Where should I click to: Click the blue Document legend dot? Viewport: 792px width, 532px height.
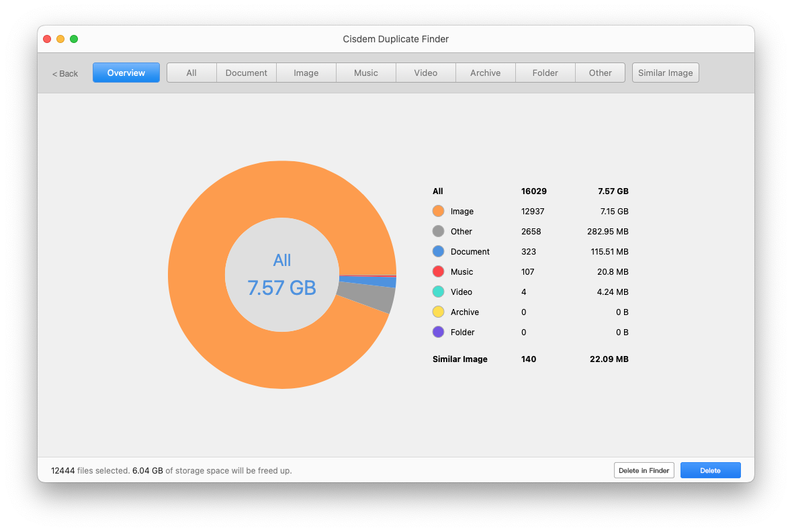(x=439, y=251)
